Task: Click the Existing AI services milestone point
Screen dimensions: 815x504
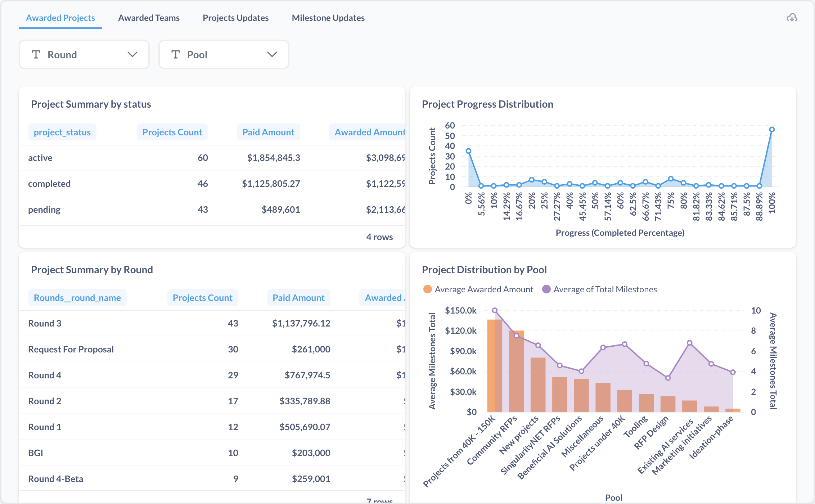Action: pyautogui.click(x=689, y=343)
